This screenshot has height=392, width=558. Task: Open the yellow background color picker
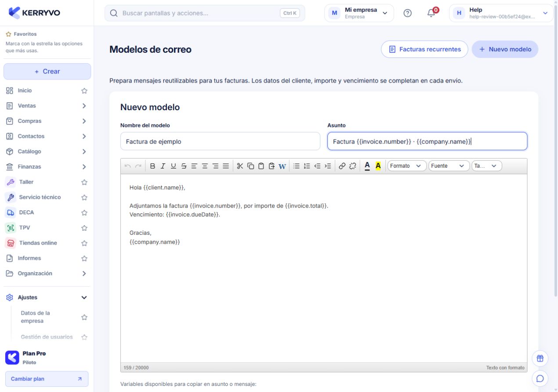(x=378, y=166)
